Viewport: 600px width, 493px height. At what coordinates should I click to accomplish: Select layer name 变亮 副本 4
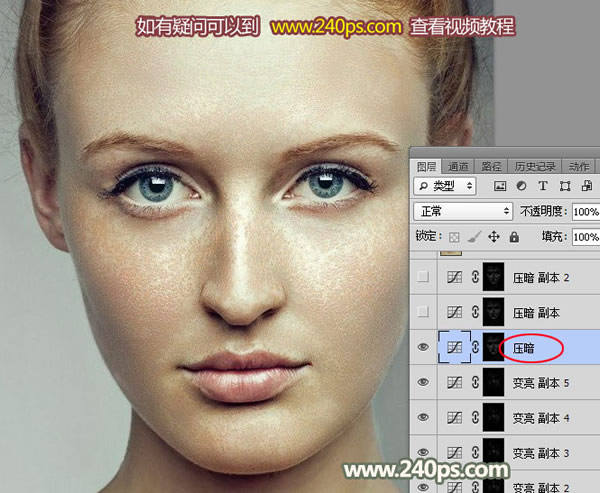(541, 418)
